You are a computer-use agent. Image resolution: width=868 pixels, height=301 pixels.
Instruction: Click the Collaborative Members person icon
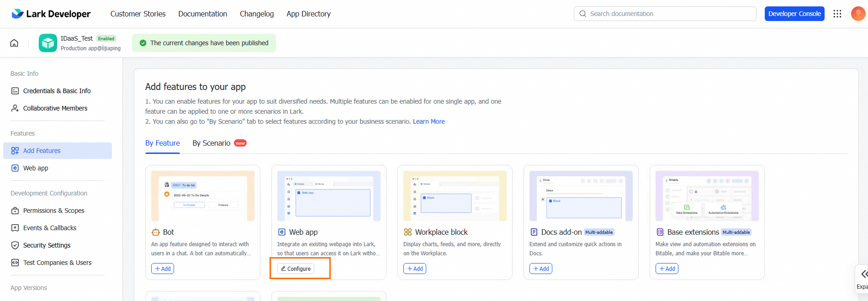[x=15, y=108]
